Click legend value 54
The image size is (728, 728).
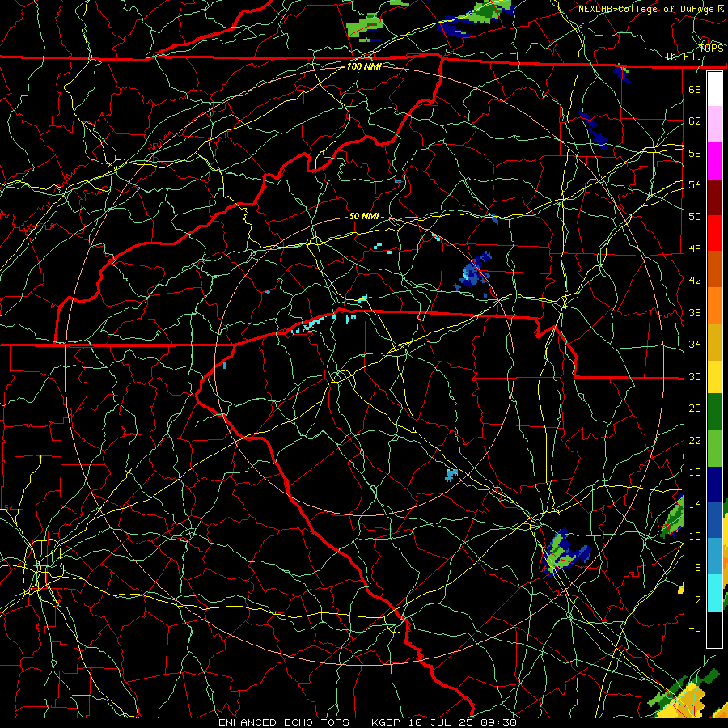[x=695, y=184]
